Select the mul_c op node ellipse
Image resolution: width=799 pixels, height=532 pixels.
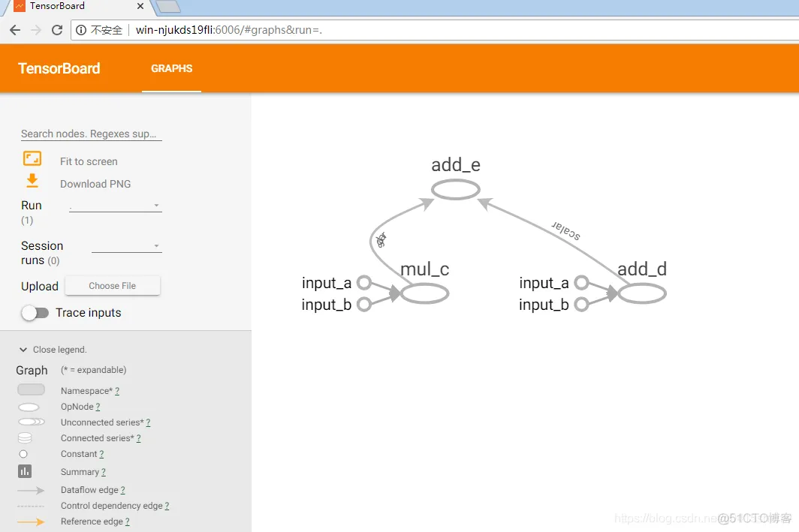coord(424,293)
